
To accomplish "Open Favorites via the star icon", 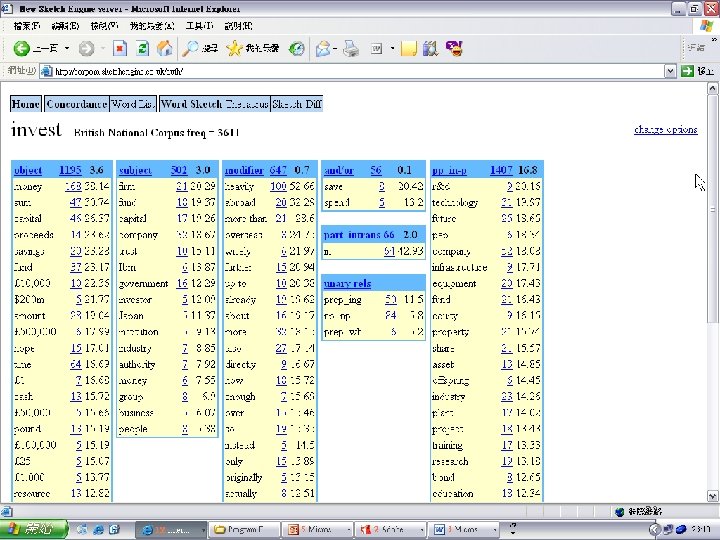I will coord(234,48).
